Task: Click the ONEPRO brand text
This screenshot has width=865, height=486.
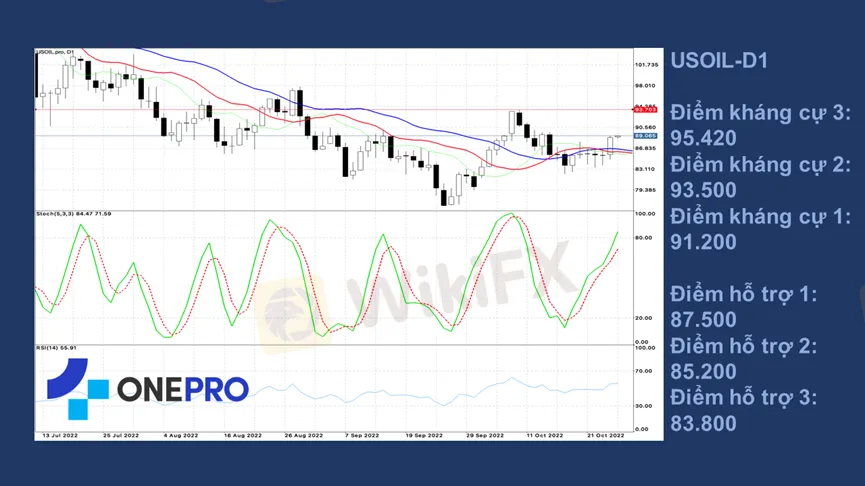Action: 182,389
